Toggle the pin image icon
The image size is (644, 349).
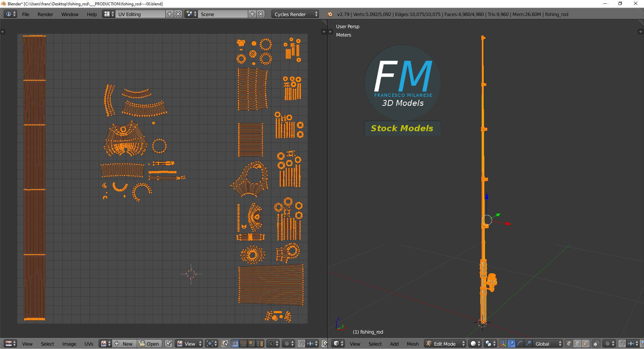(x=168, y=344)
